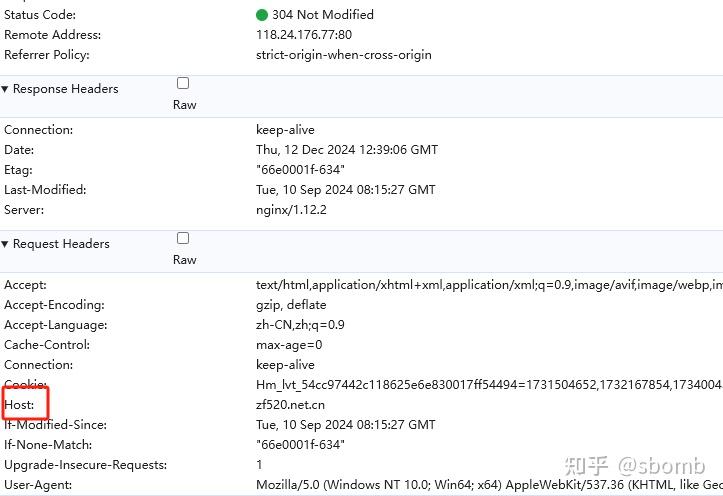Click the Accept-Encoding gzip, deflate value
The image size is (723, 496).
(291, 305)
